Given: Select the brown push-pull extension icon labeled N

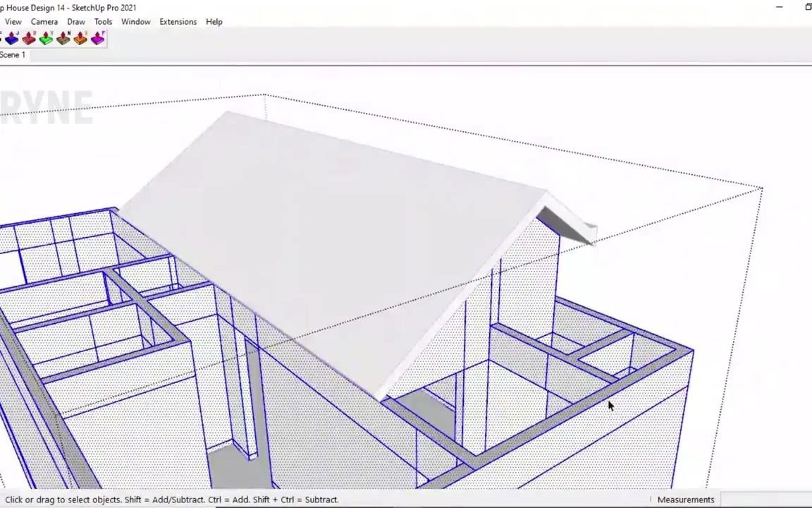Looking at the screenshot, I should [63, 40].
